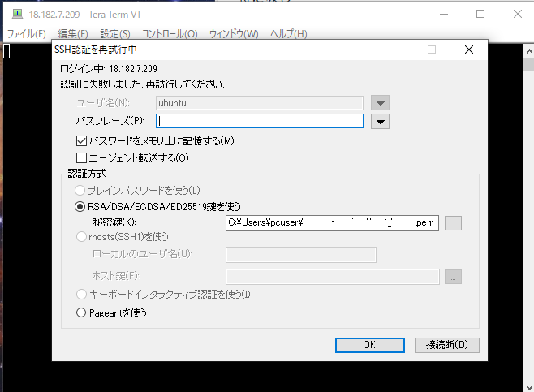The height and width of the screenshot is (392, 534).
Task: Click the terminal scrollbar up arrow
Action: [529, 51]
